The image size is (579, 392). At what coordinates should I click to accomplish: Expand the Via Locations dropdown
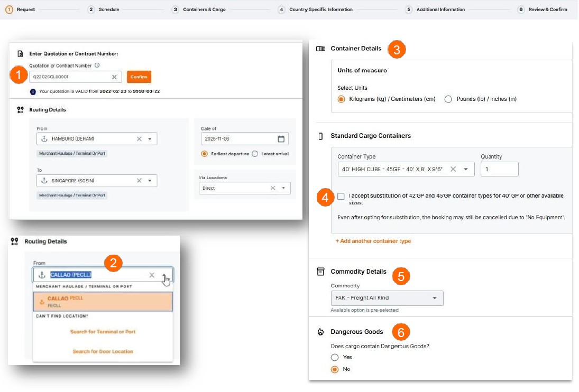pos(284,188)
